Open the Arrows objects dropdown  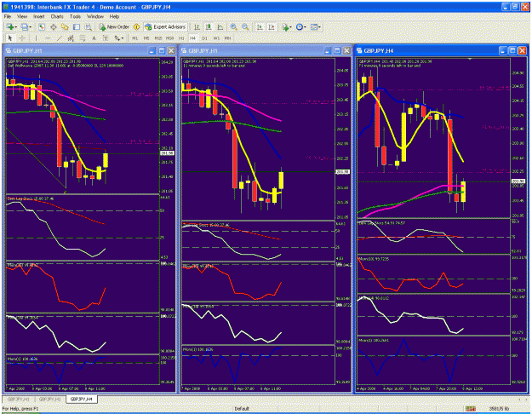pos(119,38)
